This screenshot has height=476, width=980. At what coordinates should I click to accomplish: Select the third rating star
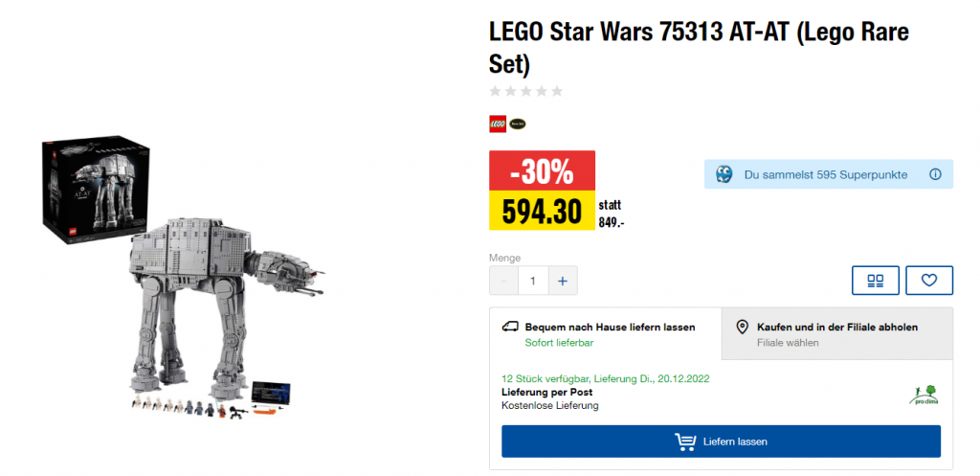526,91
